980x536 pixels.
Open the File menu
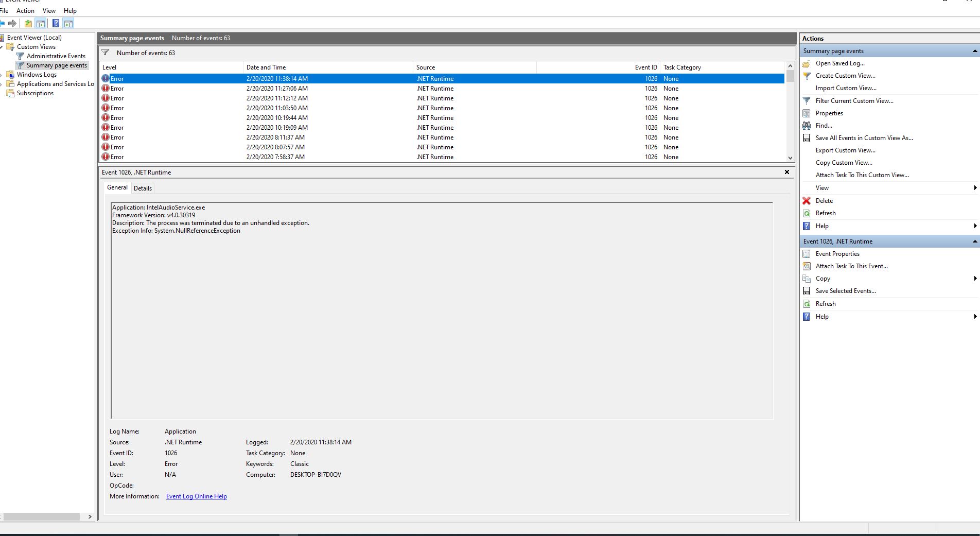click(4, 10)
